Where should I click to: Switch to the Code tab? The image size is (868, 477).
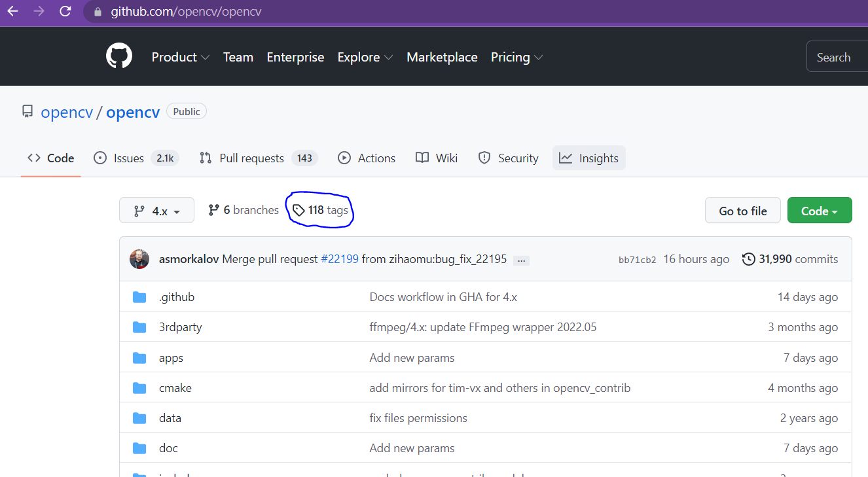[x=51, y=158]
